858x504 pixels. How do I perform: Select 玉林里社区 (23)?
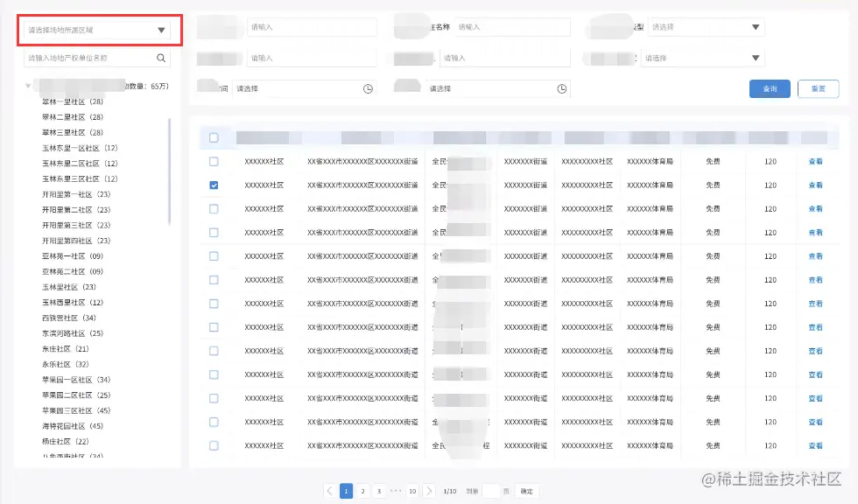69,287
